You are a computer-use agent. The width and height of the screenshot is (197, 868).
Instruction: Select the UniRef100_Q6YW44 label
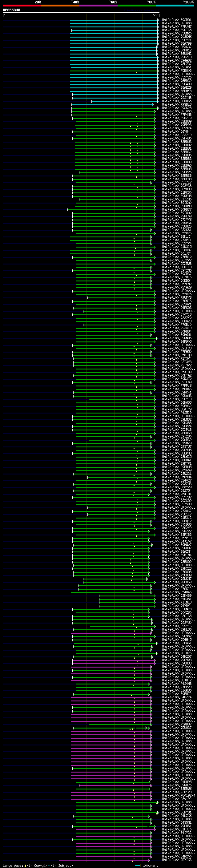click(x=177, y=131)
